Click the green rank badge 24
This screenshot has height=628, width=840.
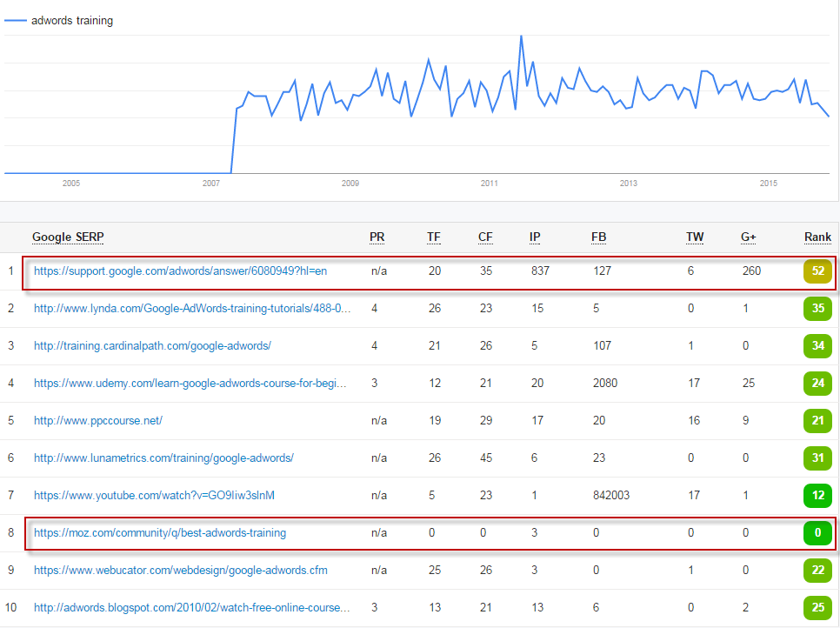pyautogui.click(x=817, y=383)
